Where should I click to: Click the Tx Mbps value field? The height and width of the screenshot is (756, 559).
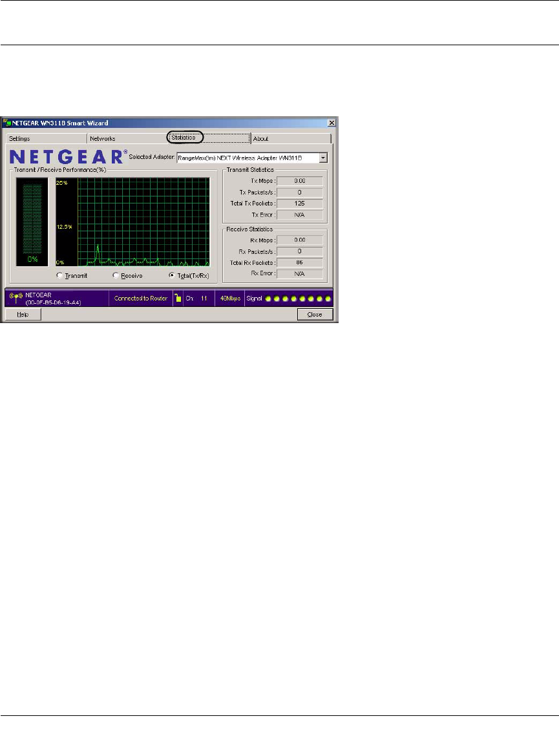point(299,181)
